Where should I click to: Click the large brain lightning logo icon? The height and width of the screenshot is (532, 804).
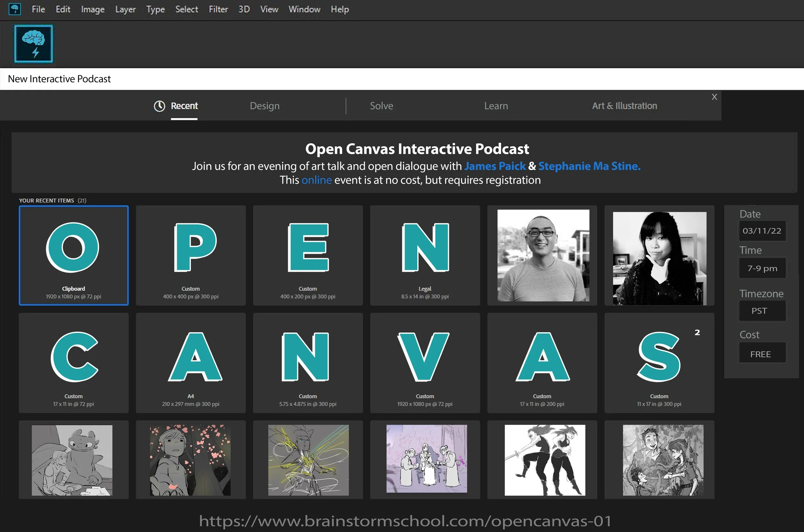tap(33, 44)
